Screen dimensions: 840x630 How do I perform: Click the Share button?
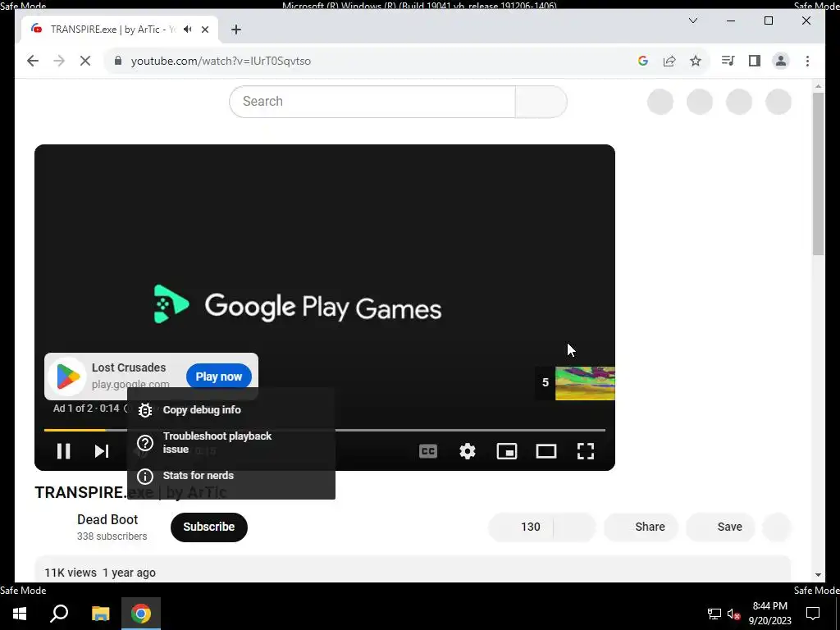pos(641,527)
